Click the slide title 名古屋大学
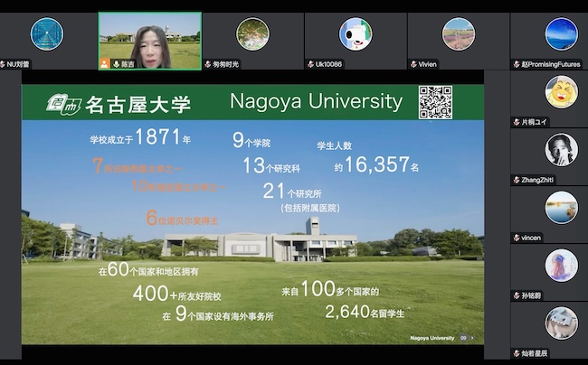The image size is (588, 365). click(x=138, y=105)
